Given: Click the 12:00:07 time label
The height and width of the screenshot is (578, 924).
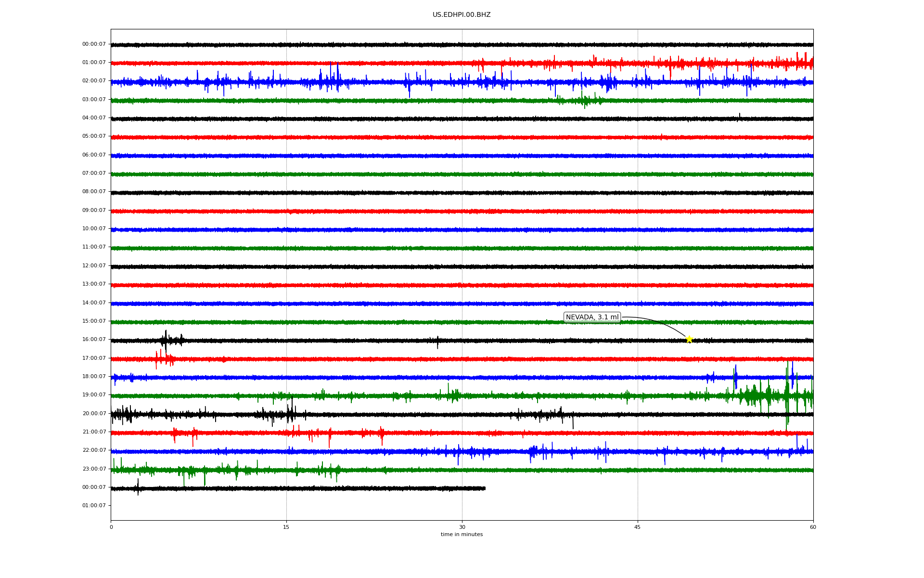Looking at the screenshot, I should click(x=94, y=266).
